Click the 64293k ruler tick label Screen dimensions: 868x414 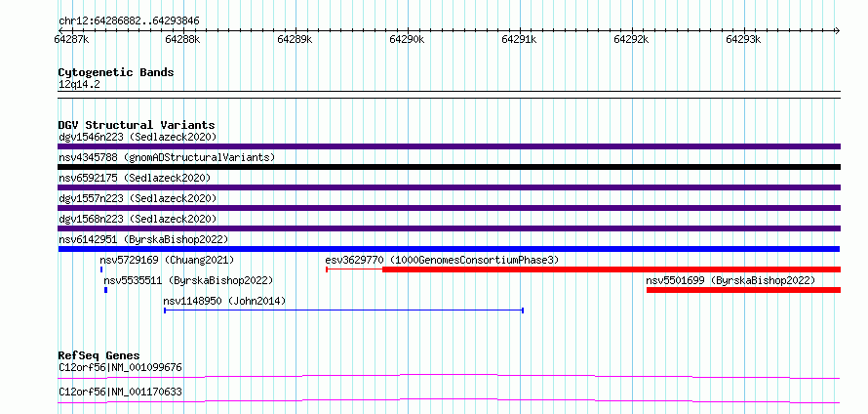click(743, 39)
